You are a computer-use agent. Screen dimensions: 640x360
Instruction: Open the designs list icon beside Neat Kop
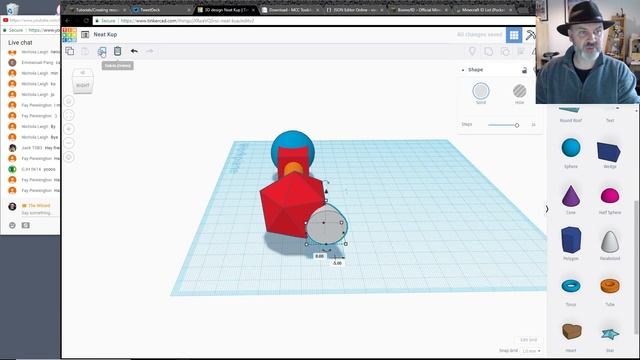(x=85, y=35)
